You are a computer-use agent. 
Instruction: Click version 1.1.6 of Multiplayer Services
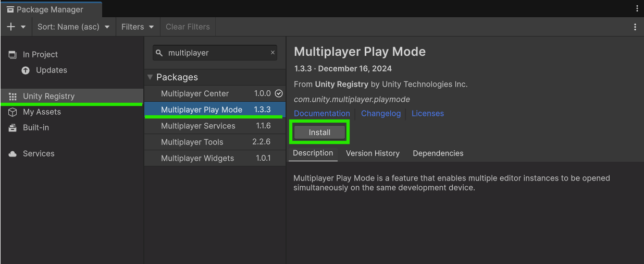click(x=263, y=126)
